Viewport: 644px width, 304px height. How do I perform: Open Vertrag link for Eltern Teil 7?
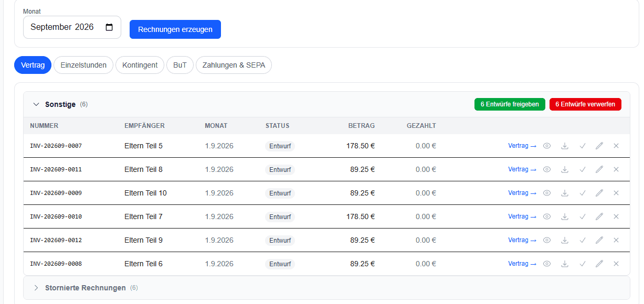[x=522, y=216]
